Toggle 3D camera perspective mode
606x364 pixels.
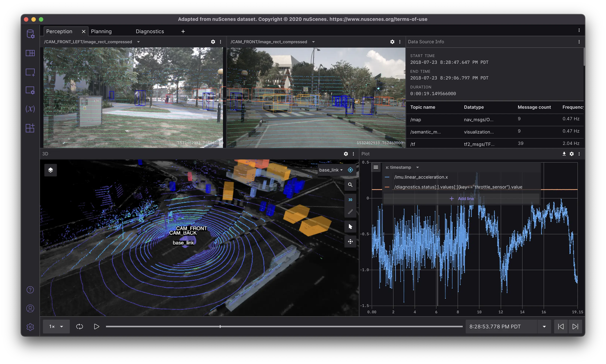(350, 200)
